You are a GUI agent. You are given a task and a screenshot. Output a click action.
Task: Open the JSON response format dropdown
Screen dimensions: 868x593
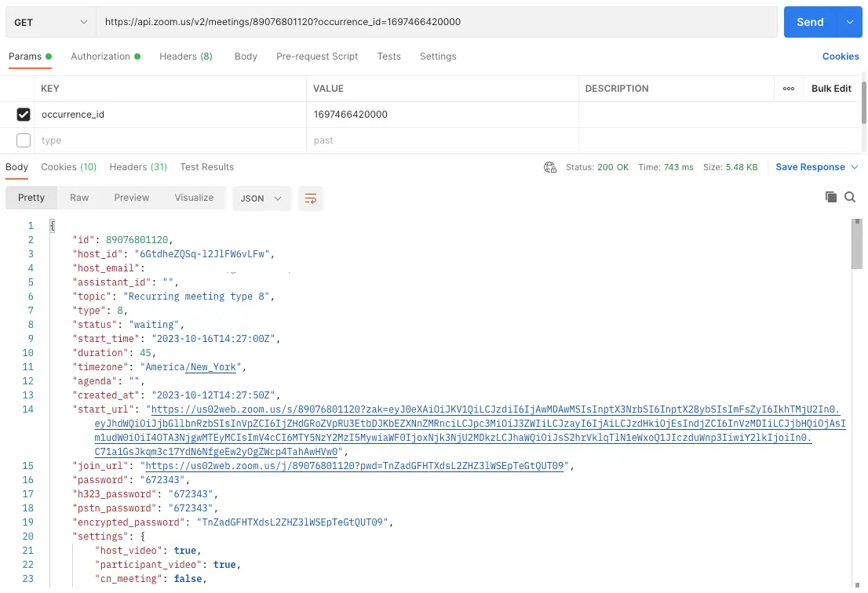click(x=261, y=198)
